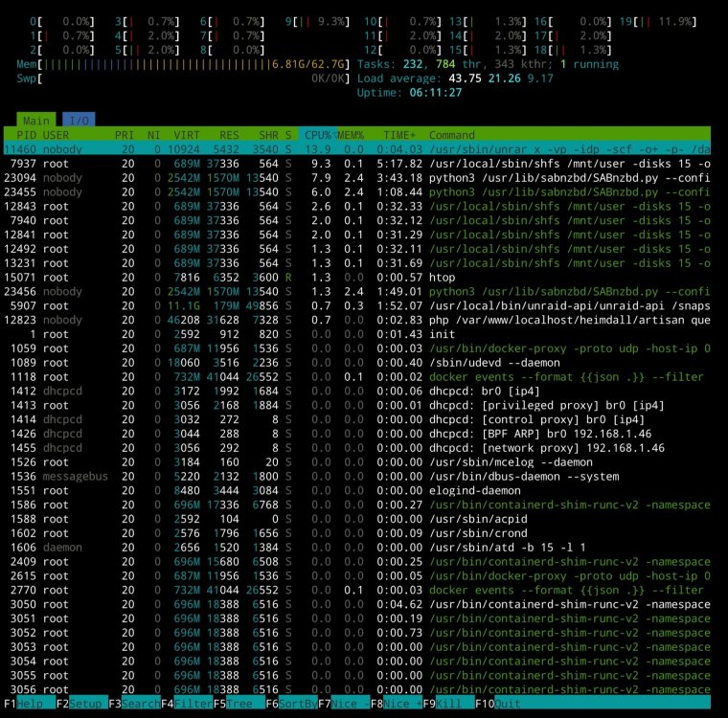Select SABnzbd python3 process PID 23094
This screenshot has width=728, height=718.
[357, 178]
